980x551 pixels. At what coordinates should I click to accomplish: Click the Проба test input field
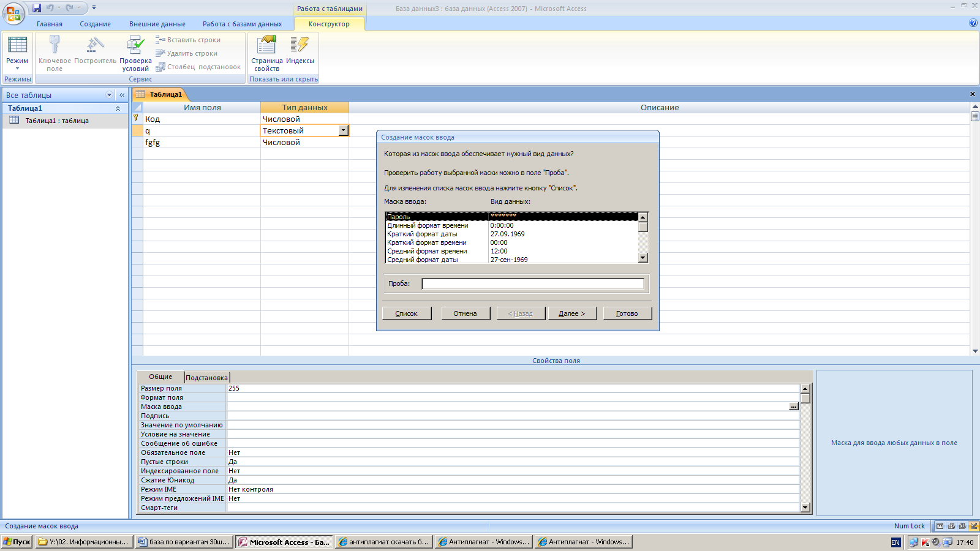coord(533,283)
